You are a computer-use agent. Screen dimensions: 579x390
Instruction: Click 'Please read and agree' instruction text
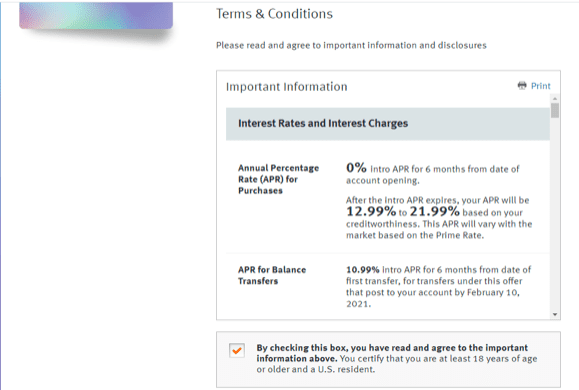pyautogui.click(x=351, y=45)
